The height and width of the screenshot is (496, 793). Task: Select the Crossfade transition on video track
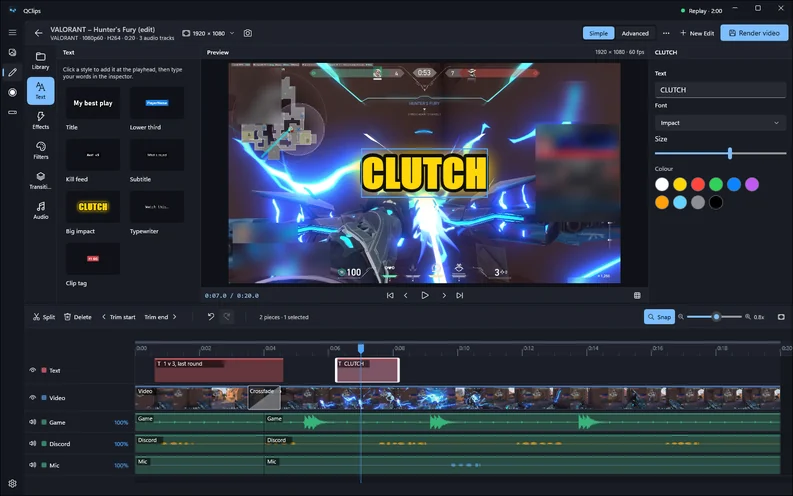click(x=264, y=398)
